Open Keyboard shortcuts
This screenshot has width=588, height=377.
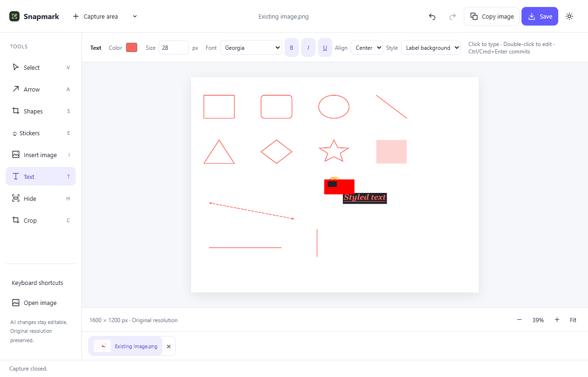(37, 283)
